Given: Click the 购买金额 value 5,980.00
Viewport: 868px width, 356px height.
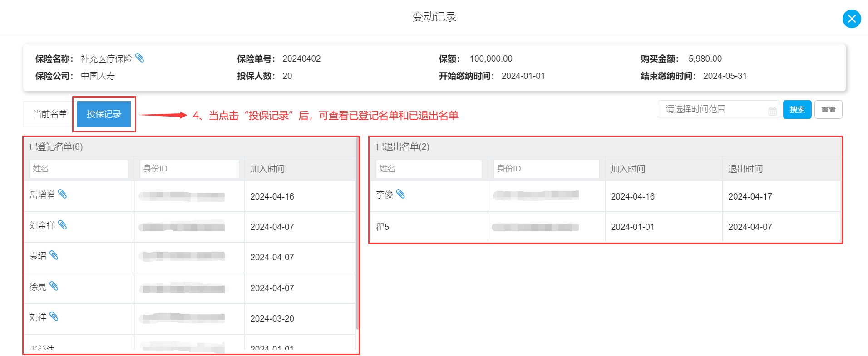Looking at the screenshot, I should [x=705, y=59].
